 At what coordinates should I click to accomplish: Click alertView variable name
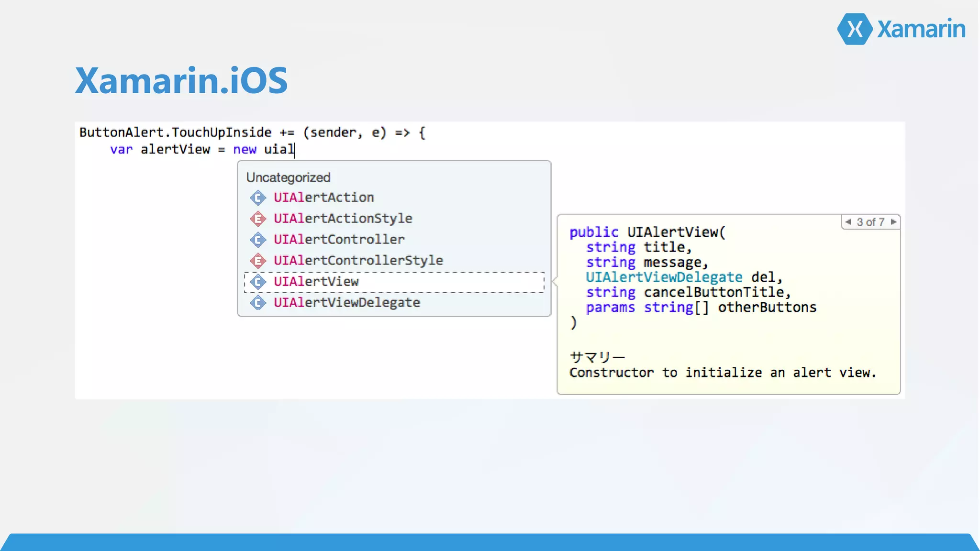175,149
